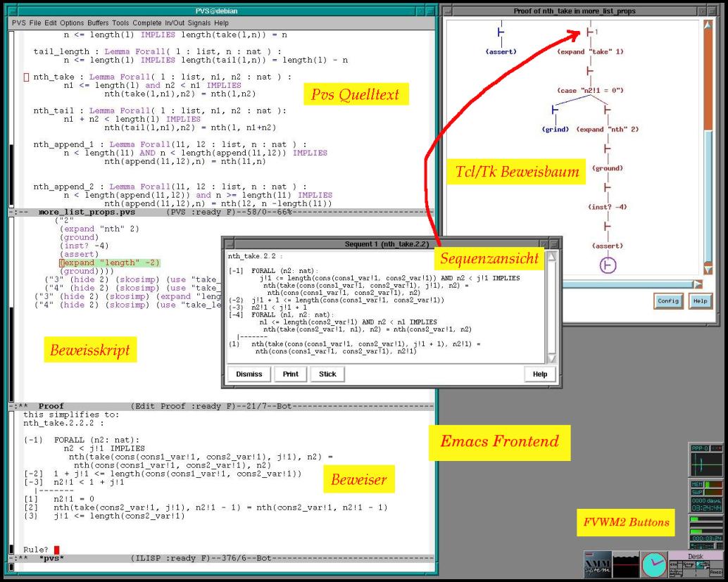Dismiss the Sequent 1 window
Viewport: 728px width, 582px height.
coord(249,374)
